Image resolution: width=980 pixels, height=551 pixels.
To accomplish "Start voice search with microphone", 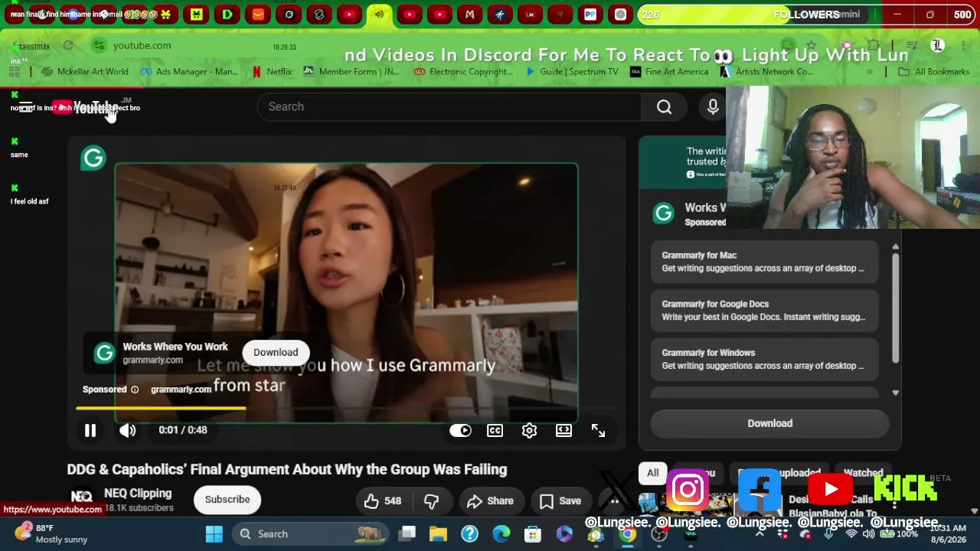I will [x=713, y=106].
